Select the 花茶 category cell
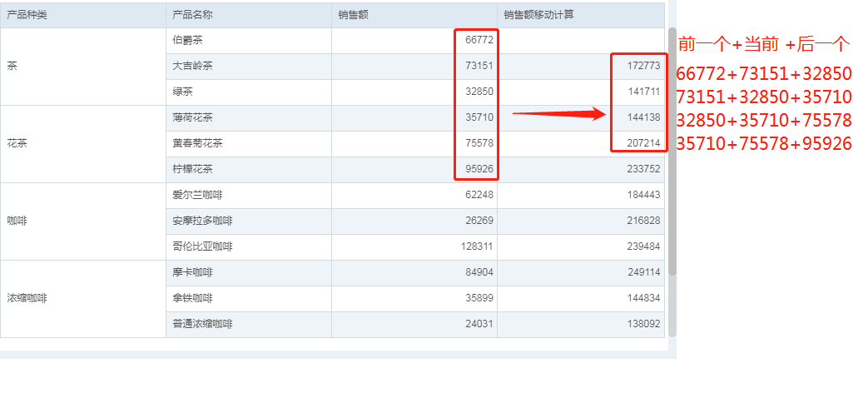868x418 pixels. click(83, 144)
